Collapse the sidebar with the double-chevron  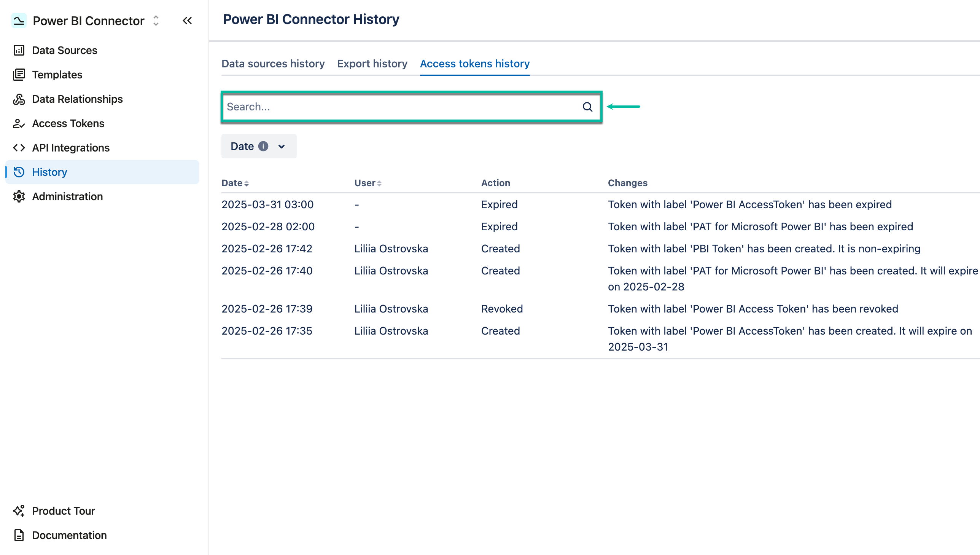point(187,21)
